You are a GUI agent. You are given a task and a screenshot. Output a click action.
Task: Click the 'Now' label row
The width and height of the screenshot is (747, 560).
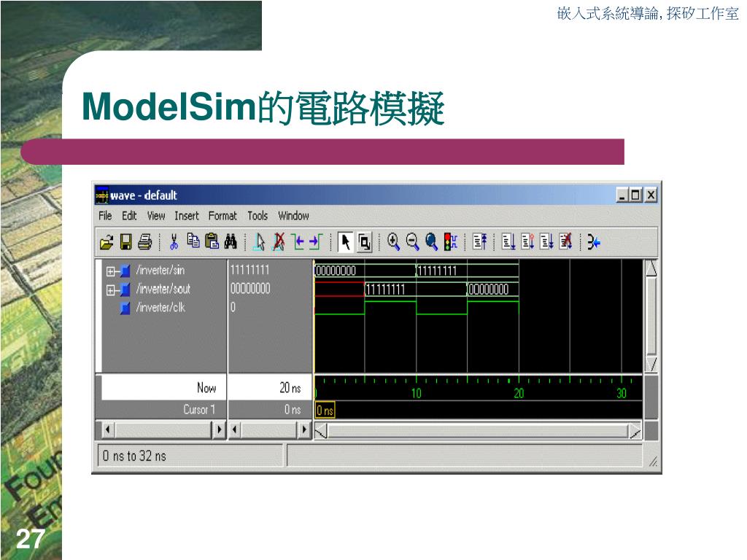click(163, 388)
